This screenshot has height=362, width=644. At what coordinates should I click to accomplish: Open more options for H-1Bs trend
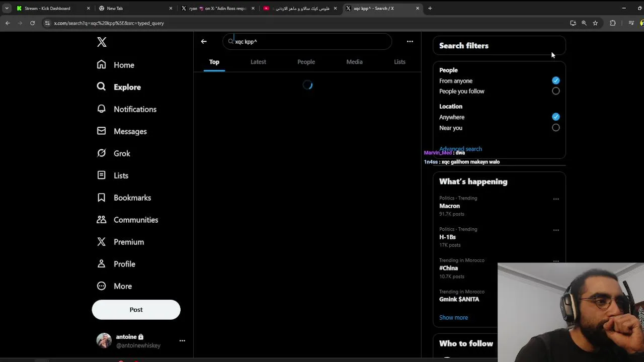coord(556,230)
